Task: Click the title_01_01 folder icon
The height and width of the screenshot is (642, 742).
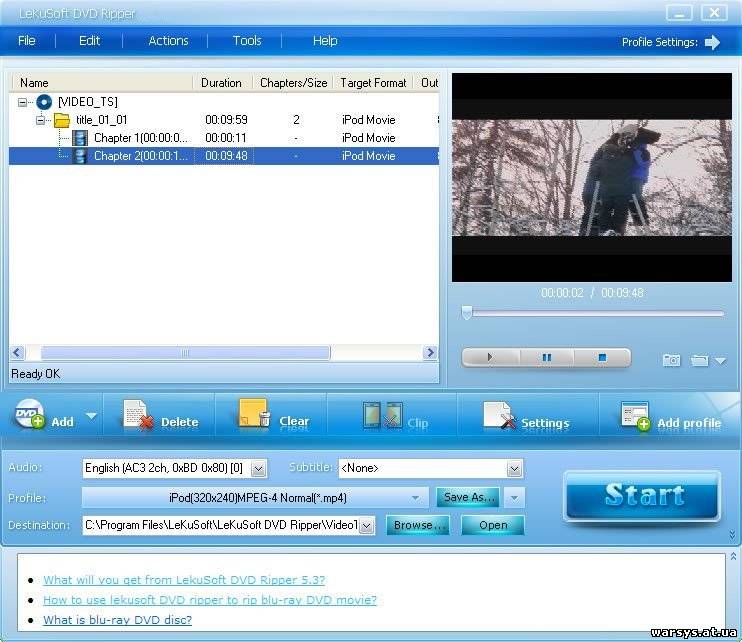Action: [62, 120]
